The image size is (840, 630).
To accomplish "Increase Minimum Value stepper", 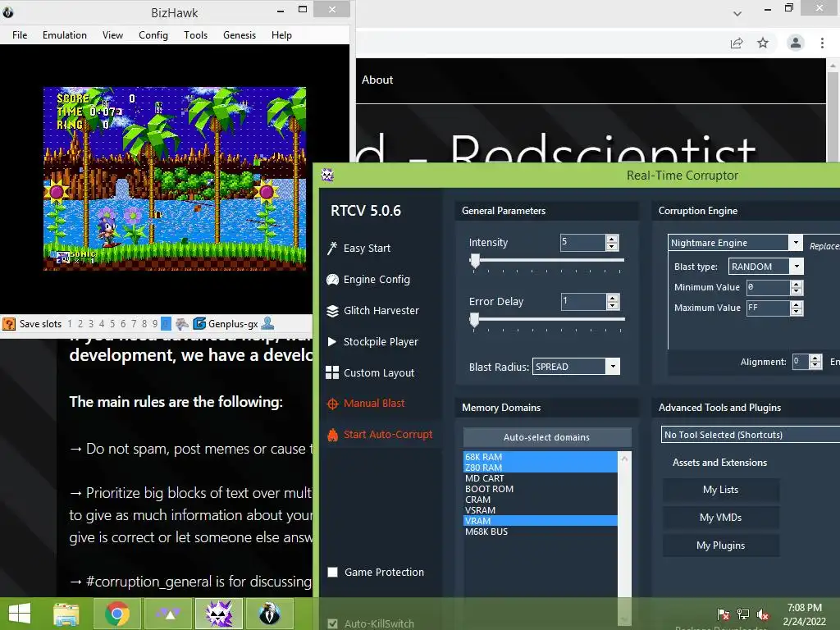I will coord(797,284).
